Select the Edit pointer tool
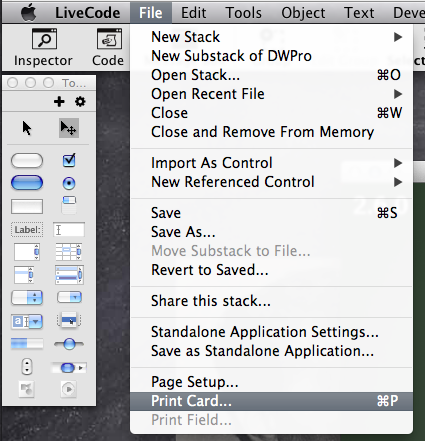Viewport: 425px width, 441px height. (69, 128)
